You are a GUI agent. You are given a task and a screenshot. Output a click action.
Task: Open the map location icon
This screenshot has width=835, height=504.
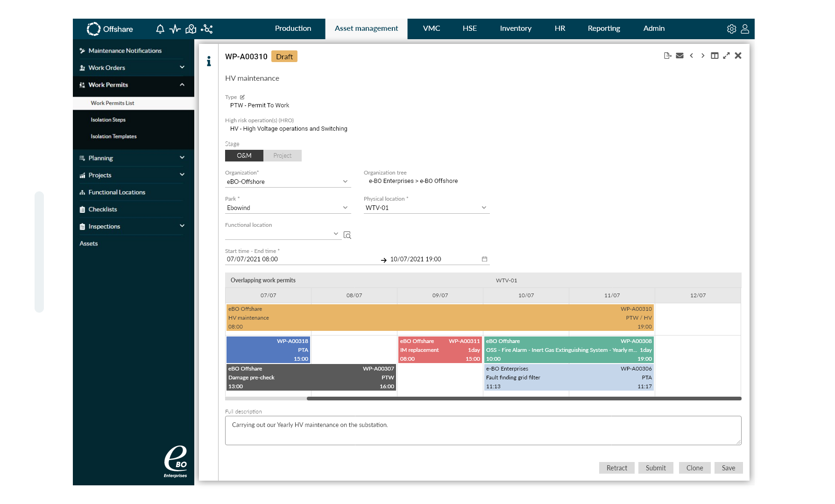click(x=191, y=29)
